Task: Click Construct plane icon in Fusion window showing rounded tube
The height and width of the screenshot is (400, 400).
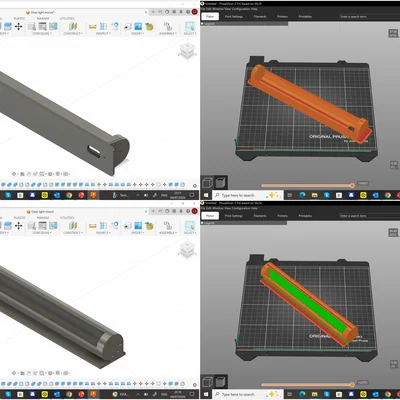Action: point(73,226)
